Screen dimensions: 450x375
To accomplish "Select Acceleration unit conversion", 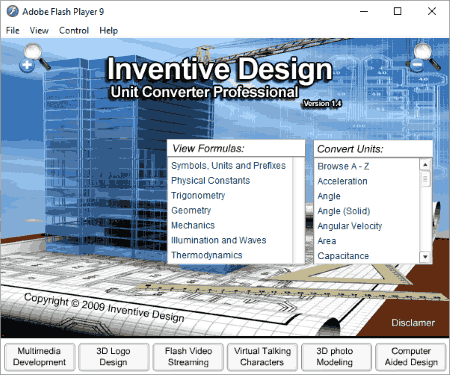I will (342, 181).
